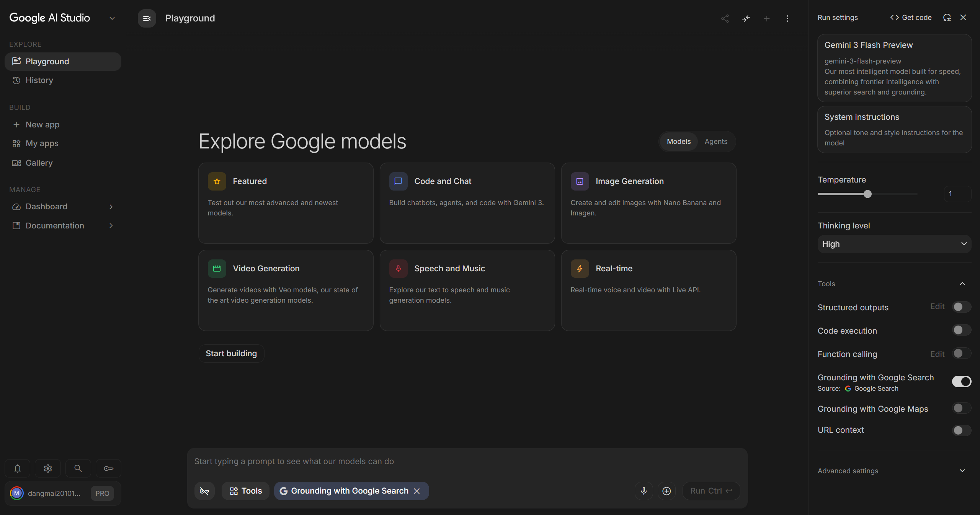Expand Advanced settings
980x515 pixels.
[962, 471]
